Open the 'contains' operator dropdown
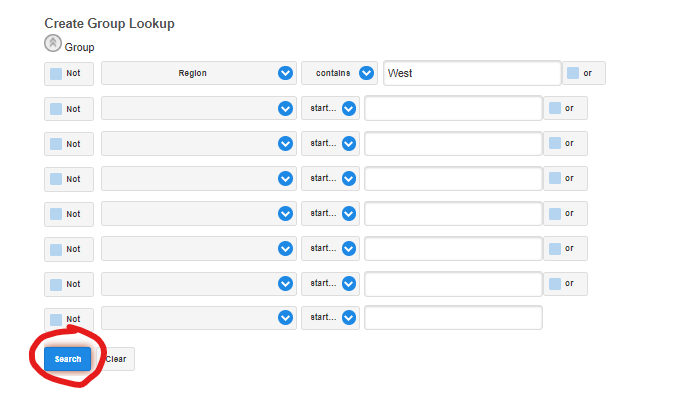675x404 pixels. click(x=366, y=73)
